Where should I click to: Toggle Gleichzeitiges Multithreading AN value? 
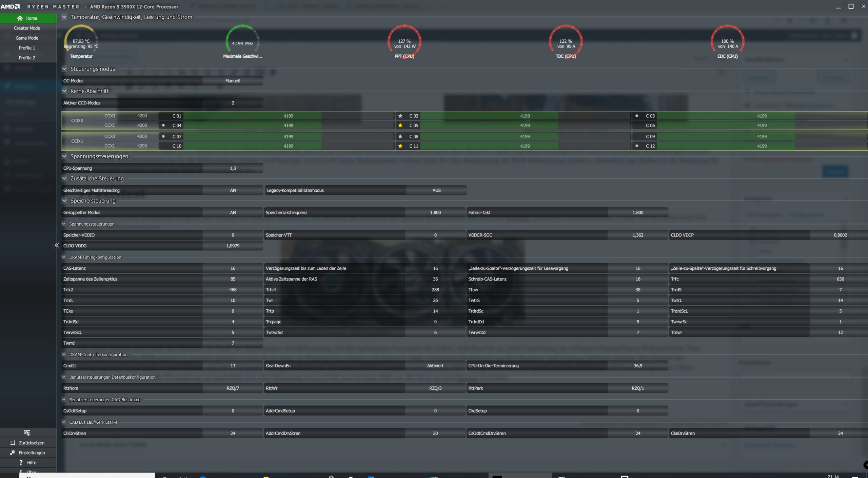coord(233,190)
